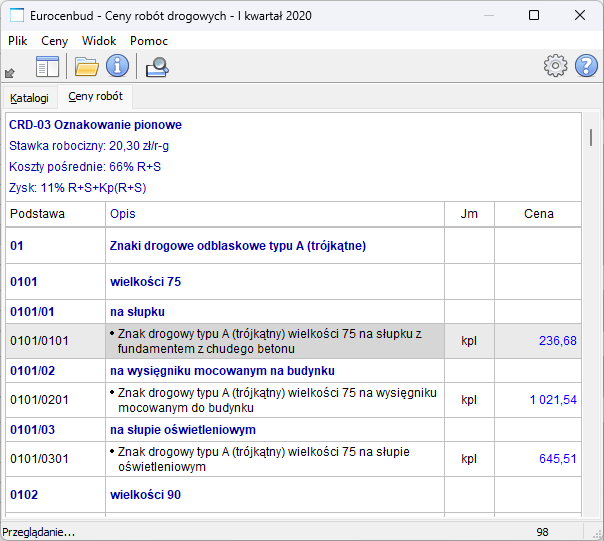The width and height of the screenshot is (604, 541).
Task: Switch to the Katalogi tab
Action: (x=29, y=98)
